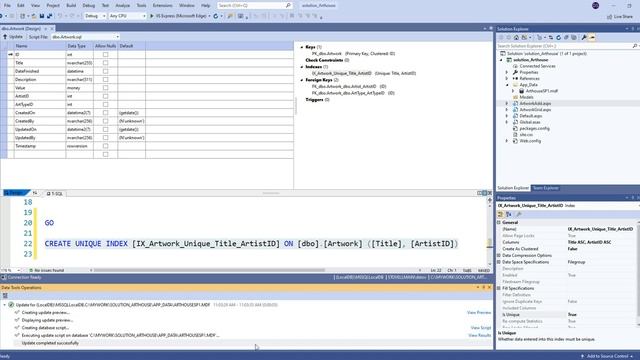640x360 pixels.
Task: Collapse the Foreign Keys section
Action: click(x=302, y=80)
